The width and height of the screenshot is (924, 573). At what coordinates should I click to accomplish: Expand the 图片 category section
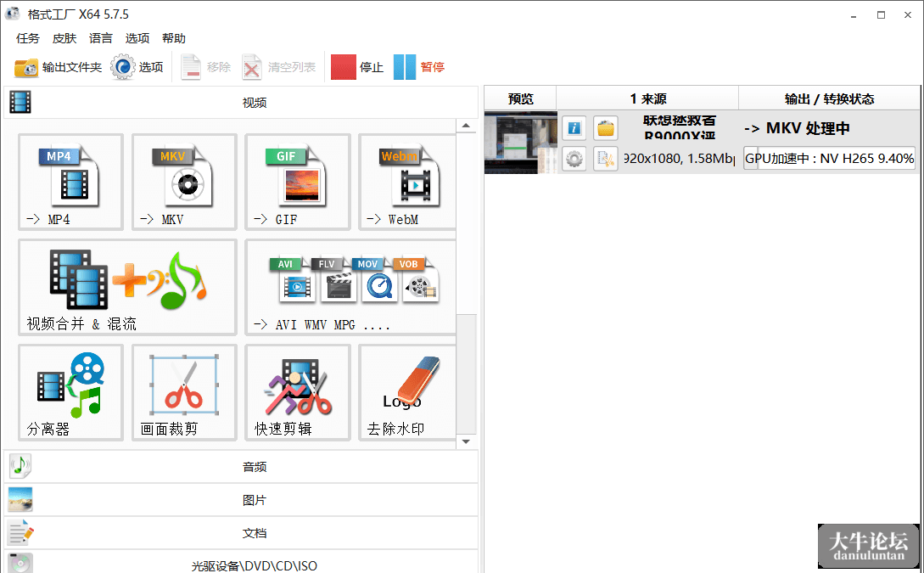[241, 500]
